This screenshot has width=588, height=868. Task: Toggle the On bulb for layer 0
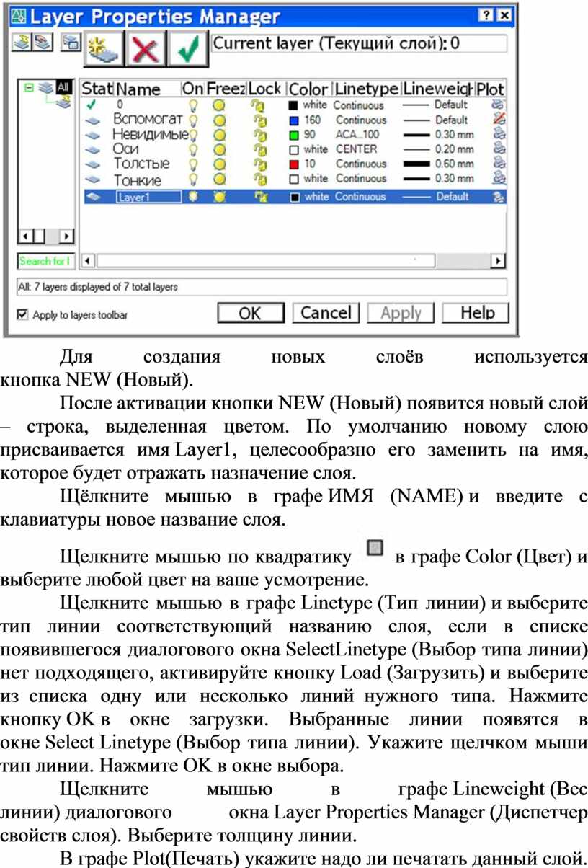(x=192, y=105)
